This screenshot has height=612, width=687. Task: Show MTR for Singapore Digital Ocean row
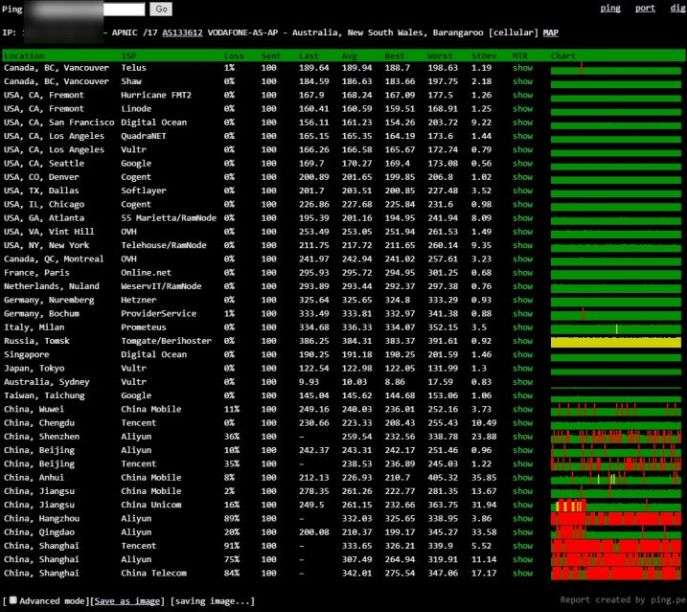coord(523,355)
